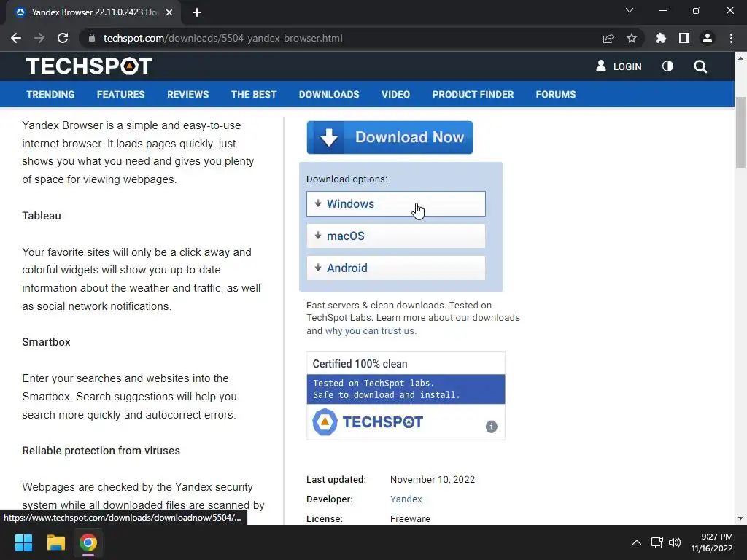Choose the Windows download option
The image size is (747, 560).
tap(396, 204)
